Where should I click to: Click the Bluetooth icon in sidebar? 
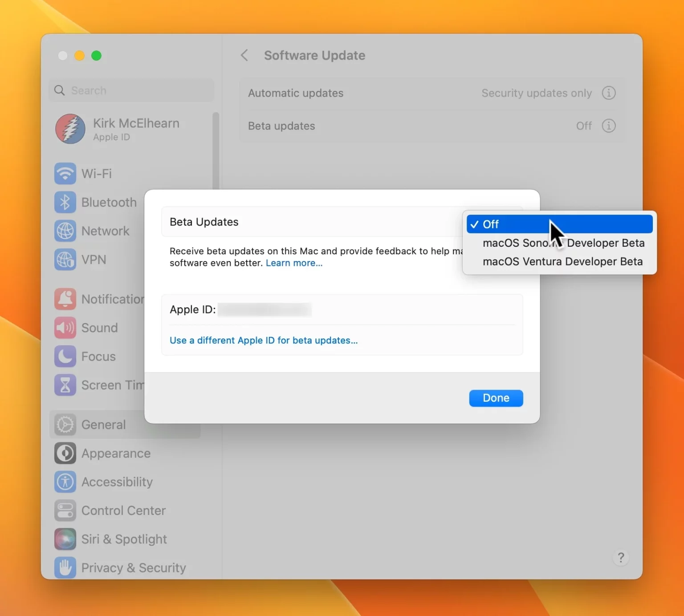tap(65, 202)
